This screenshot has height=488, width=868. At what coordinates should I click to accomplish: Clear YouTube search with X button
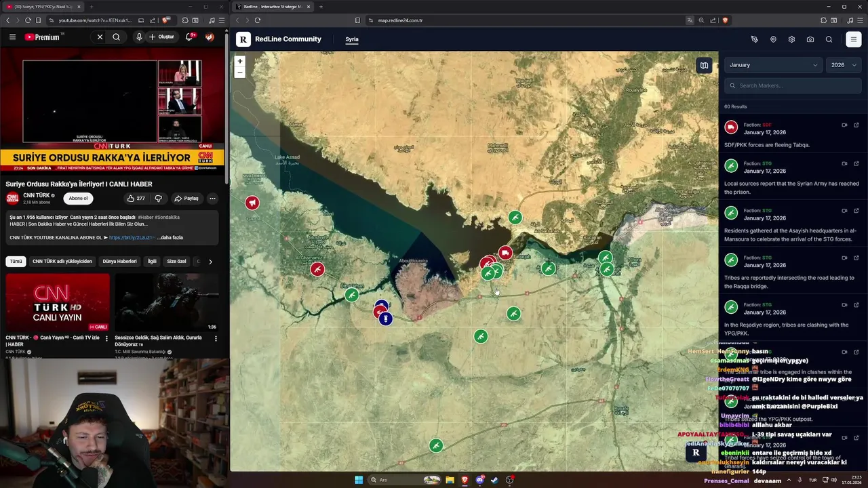[100, 37]
